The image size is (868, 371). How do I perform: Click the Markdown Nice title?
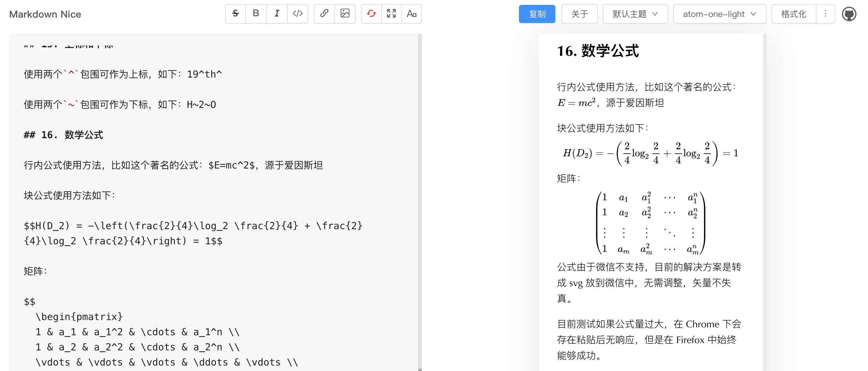[x=45, y=14]
